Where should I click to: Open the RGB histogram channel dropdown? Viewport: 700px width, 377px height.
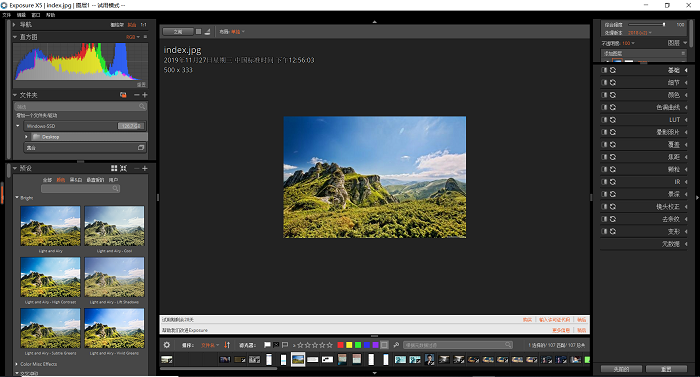click(133, 37)
